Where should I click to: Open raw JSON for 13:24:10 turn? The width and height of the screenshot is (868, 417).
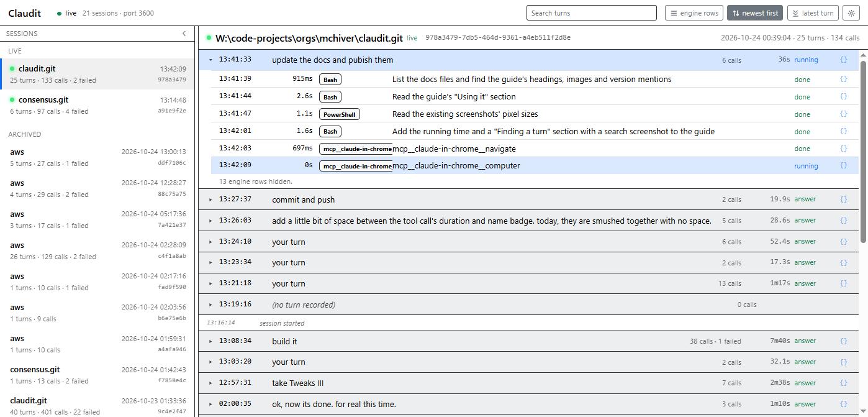coord(843,242)
